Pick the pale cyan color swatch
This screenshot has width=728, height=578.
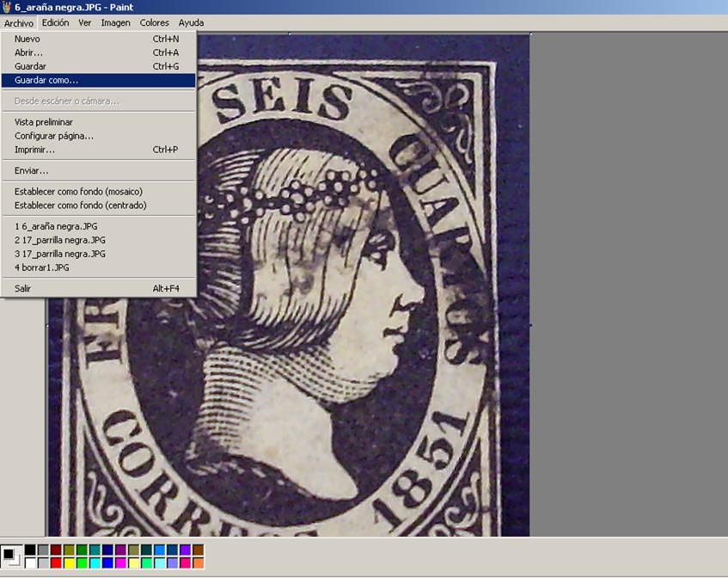click(x=159, y=563)
